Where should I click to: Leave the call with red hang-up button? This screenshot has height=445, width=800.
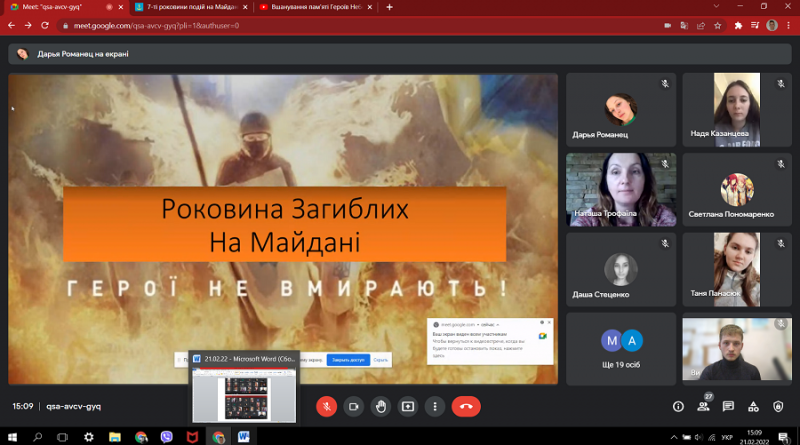466,407
